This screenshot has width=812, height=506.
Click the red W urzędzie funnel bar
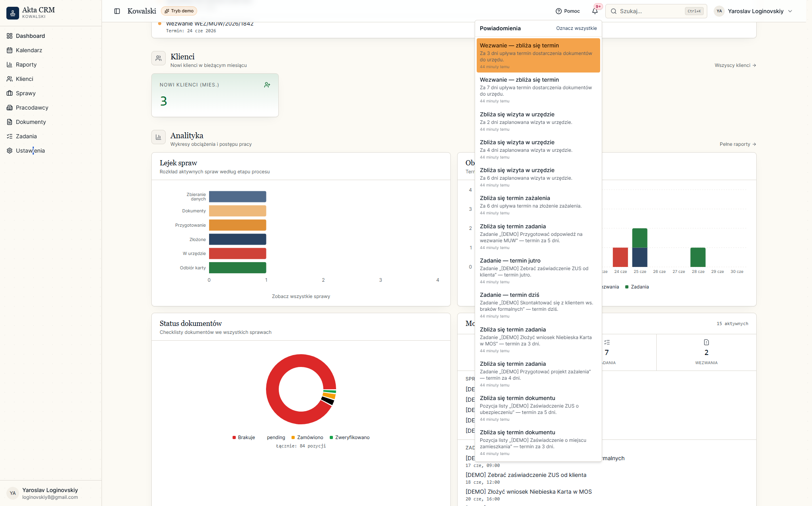[x=237, y=253]
